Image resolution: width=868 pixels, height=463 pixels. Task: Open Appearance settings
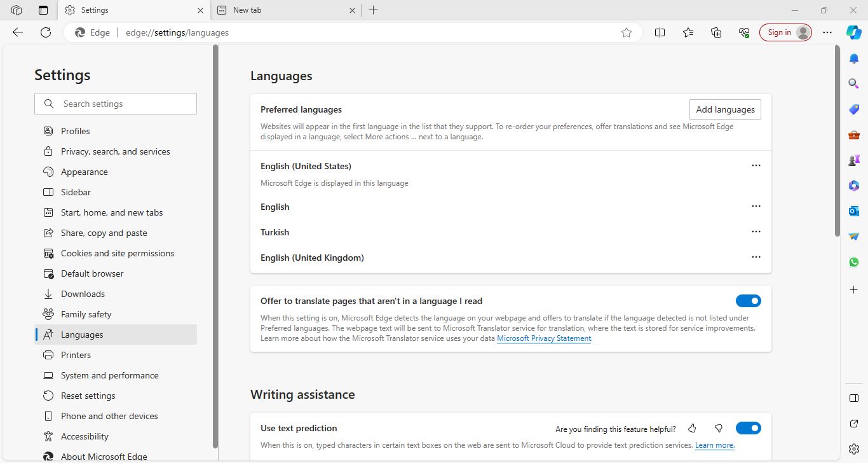[x=116, y=172]
